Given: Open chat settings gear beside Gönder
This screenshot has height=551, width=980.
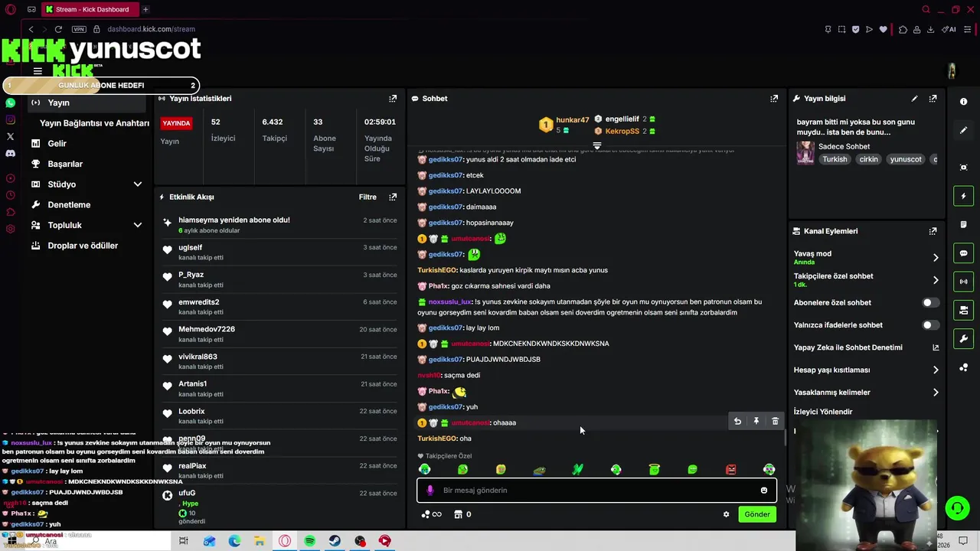Looking at the screenshot, I should (x=726, y=514).
